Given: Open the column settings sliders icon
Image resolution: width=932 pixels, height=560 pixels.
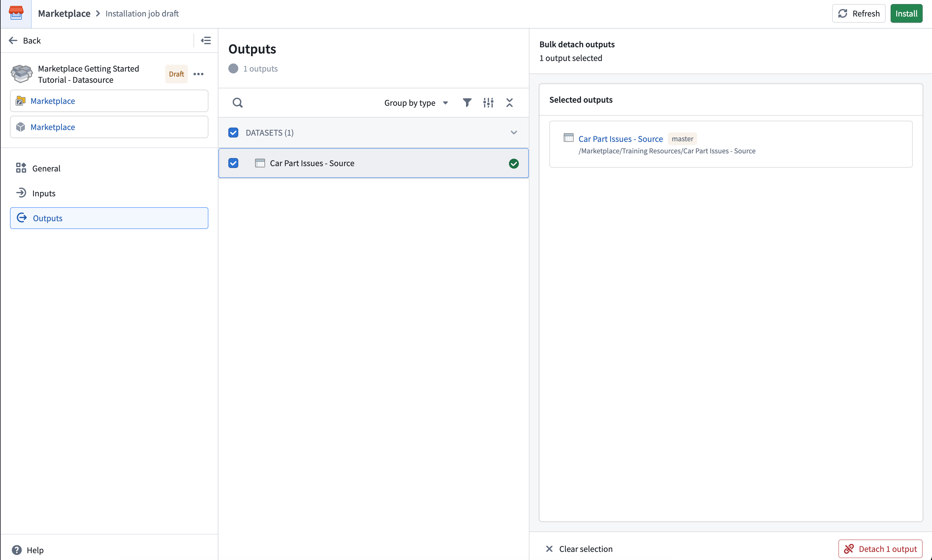Looking at the screenshot, I should pos(488,103).
